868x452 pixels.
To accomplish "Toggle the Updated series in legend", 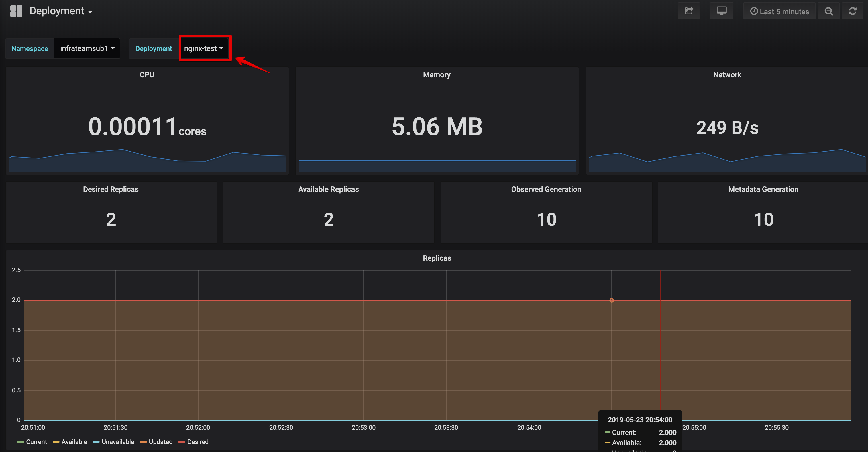I will tap(160, 442).
